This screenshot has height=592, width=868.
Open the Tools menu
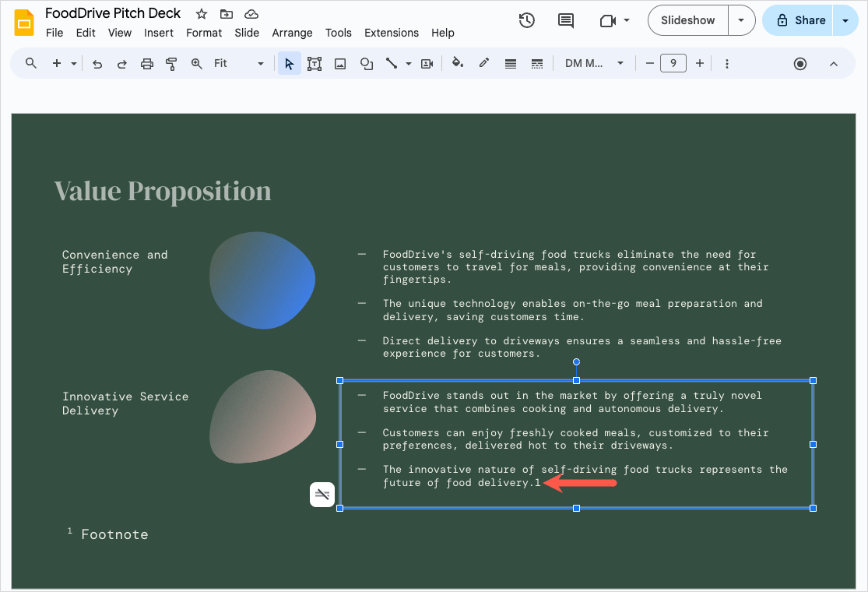pos(338,33)
